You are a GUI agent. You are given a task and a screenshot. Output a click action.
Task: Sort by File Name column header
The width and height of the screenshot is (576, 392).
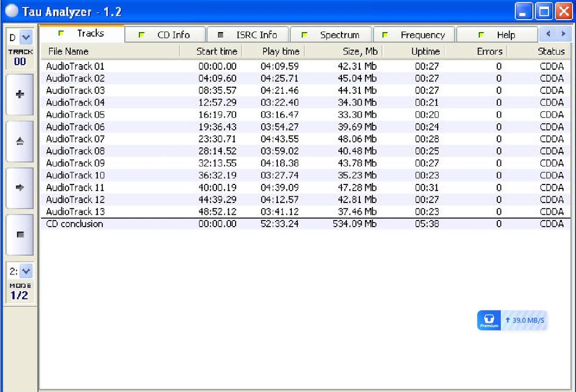[x=110, y=51]
